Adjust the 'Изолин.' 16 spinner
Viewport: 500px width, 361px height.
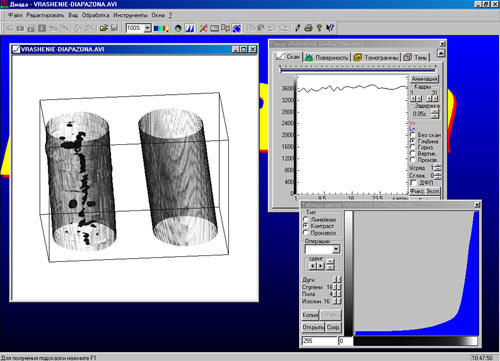pos(337,301)
